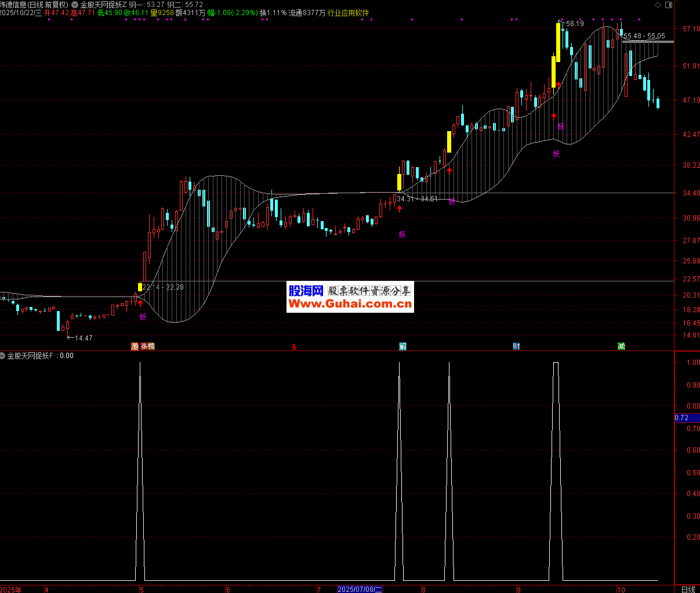Viewport: 700px width, 593px height.
Task: Click the 14.47 low price annotation
Action: [x=83, y=338]
